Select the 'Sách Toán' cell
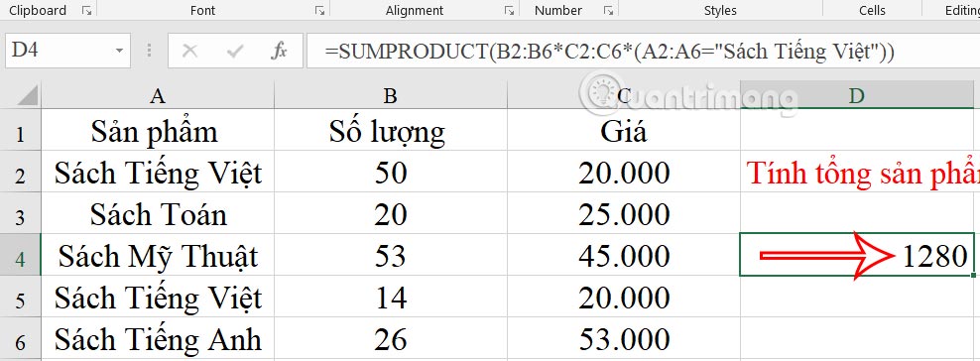Viewport: 980px width, 361px height. pos(158,214)
